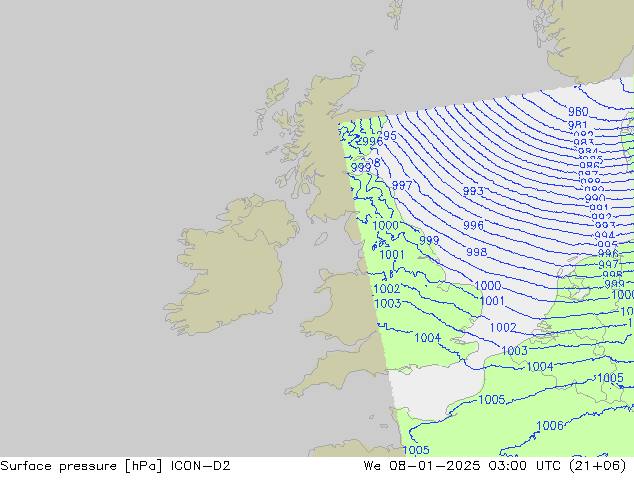Click the '1002' isobar label near Netherlands coast
This screenshot has width=634, height=490.
click(503, 327)
